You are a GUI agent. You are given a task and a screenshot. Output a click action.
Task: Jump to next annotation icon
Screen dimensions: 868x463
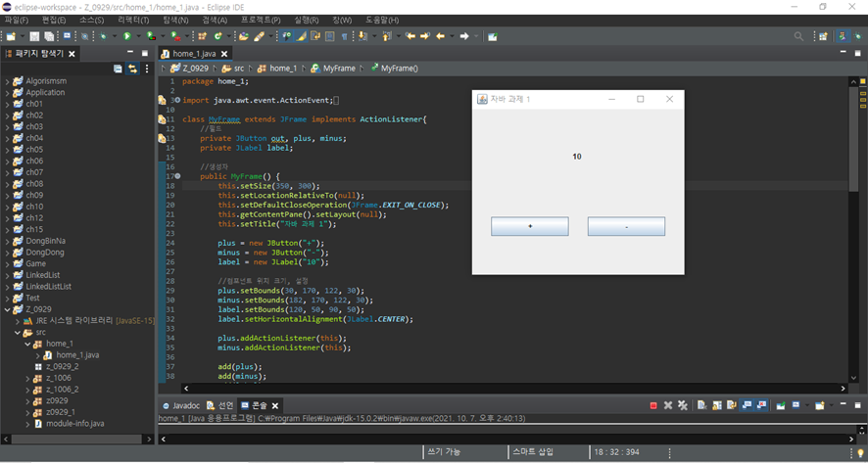[362, 36]
